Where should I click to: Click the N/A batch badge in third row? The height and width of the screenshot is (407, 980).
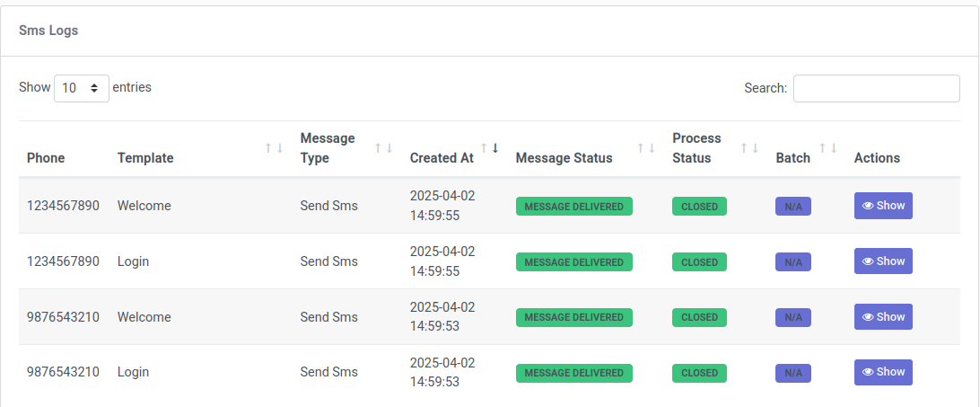pos(793,317)
